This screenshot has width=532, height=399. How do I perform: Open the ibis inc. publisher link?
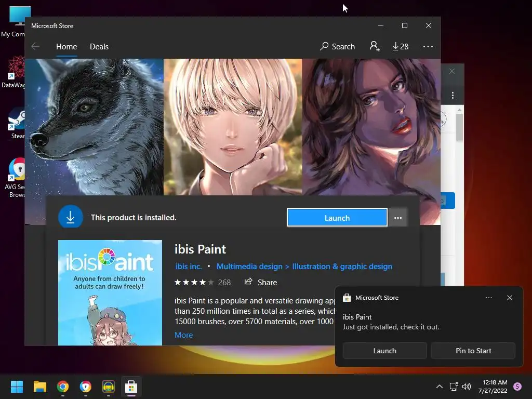tap(188, 267)
